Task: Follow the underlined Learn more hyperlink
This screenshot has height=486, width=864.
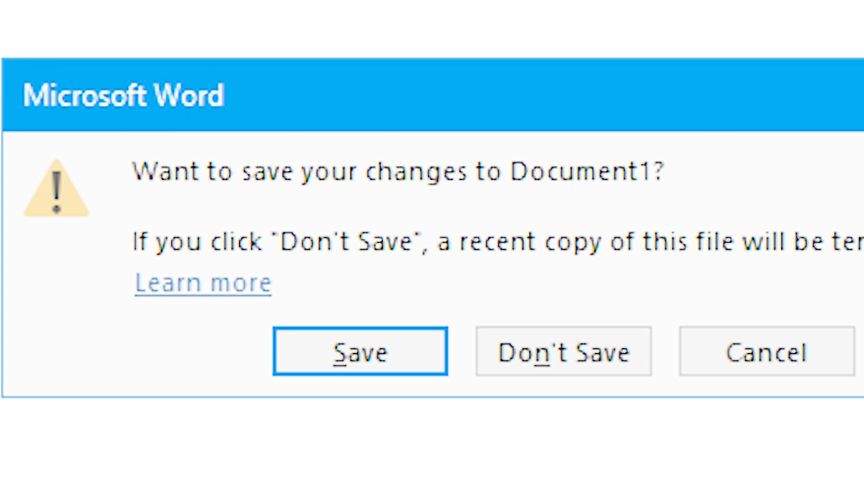Action: 203,283
